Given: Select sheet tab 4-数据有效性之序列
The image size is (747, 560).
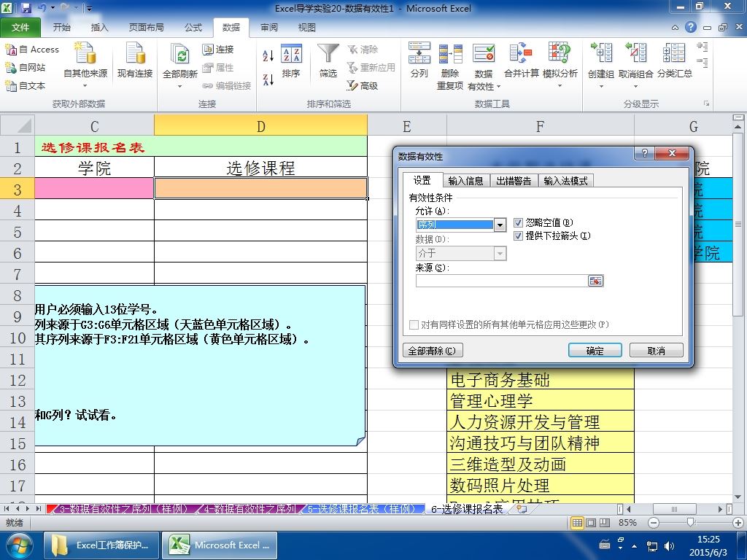Looking at the screenshot, I should pyautogui.click(x=249, y=508).
